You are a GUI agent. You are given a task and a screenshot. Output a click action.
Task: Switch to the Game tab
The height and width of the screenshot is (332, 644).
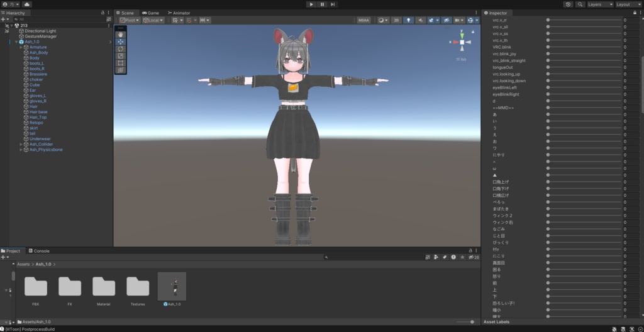(x=150, y=13)
